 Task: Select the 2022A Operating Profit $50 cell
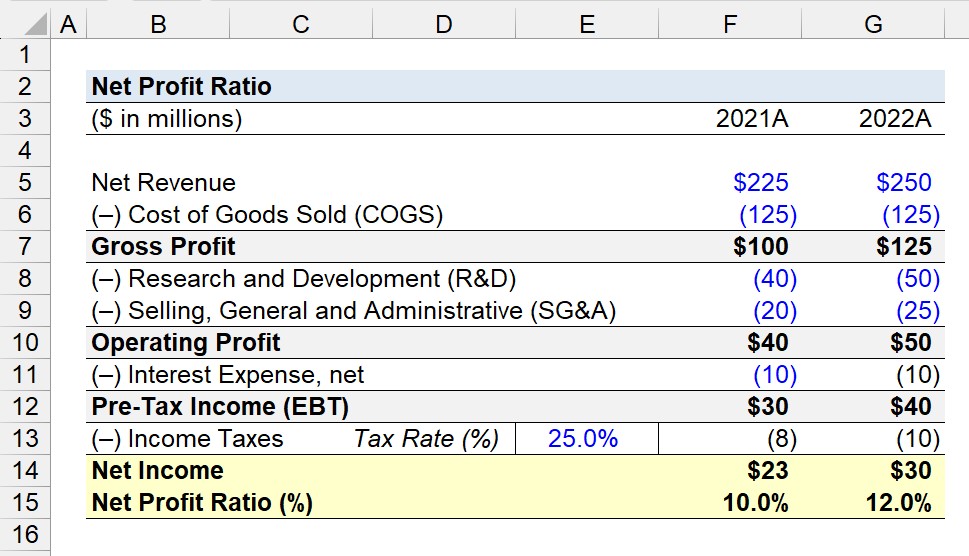click(x=873, y=343)
